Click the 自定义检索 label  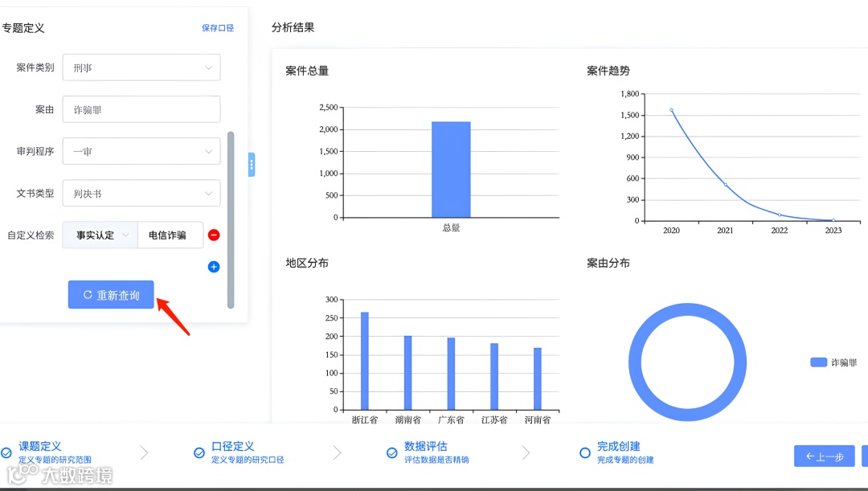click(x=31, y=235)
